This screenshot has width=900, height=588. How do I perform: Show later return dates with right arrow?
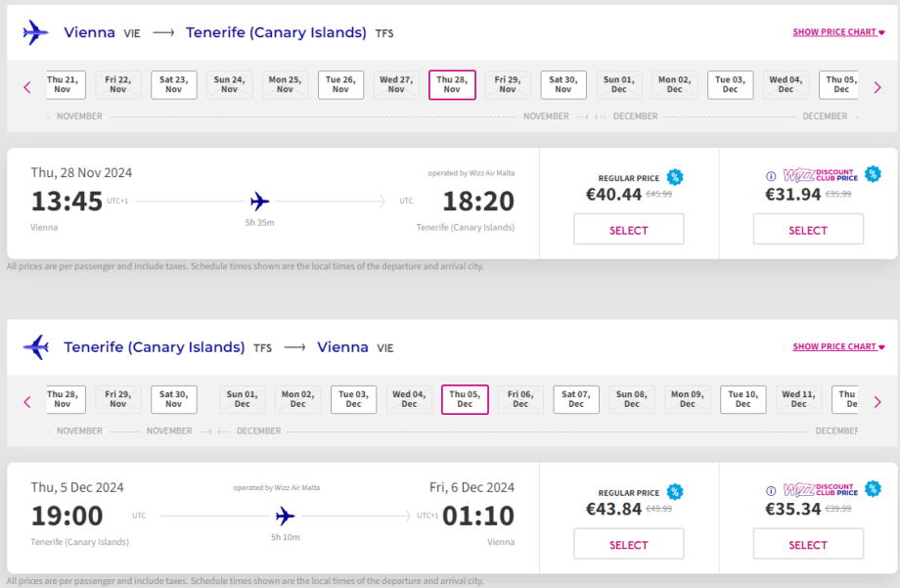[877, 402]
